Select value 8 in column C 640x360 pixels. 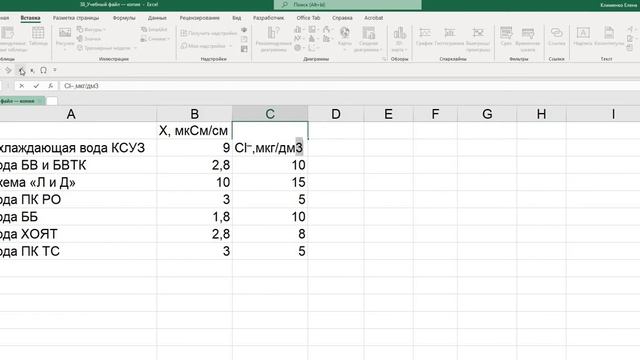(270, 234)
